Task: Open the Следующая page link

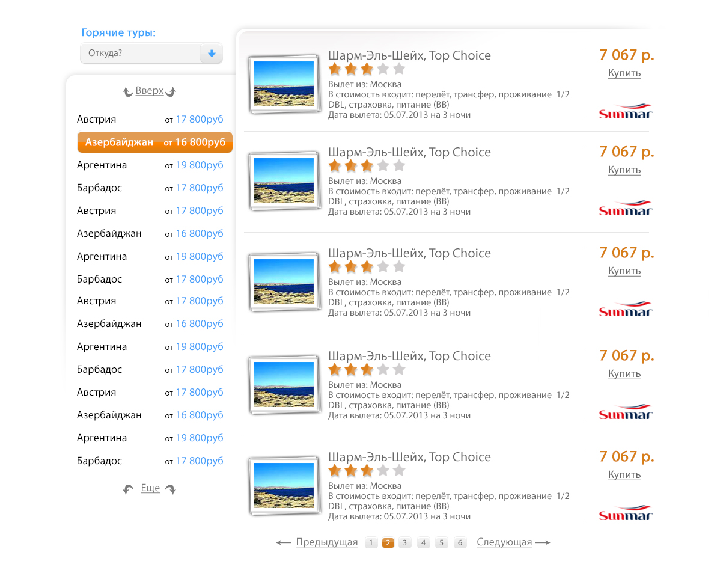Action: click(504, 542)
